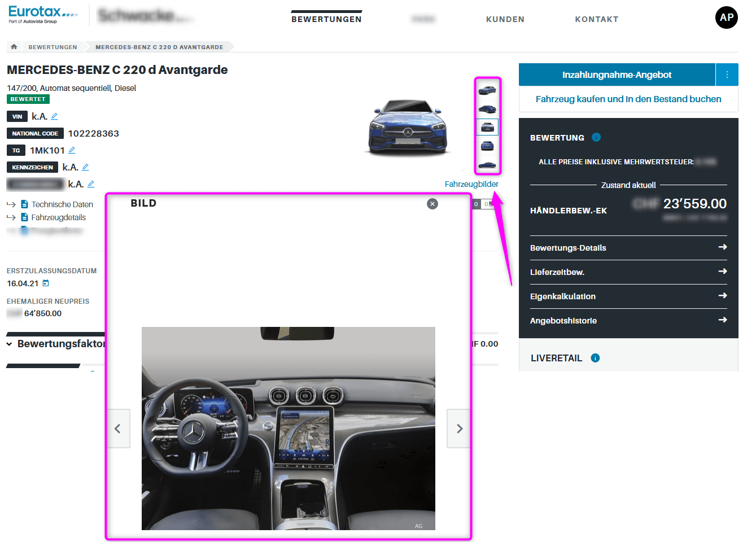The width and height of the screenshot is (756, 542).
Task: Select third highlighted car thumbnail
Action: [x=487, y=127]
